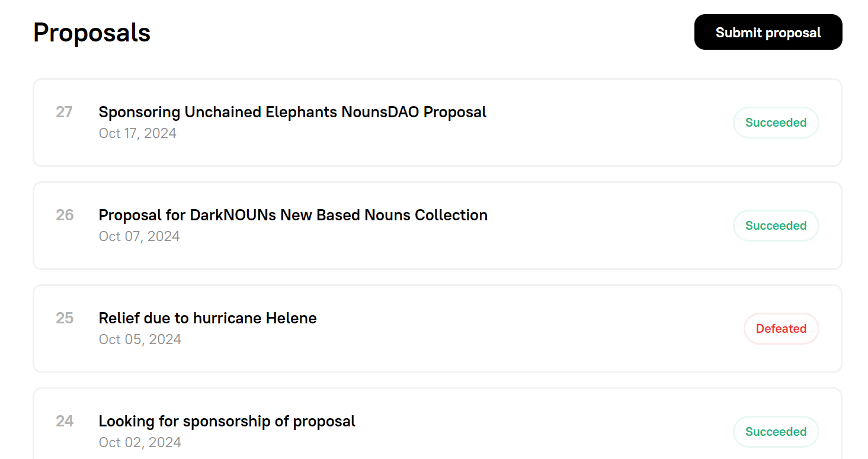The height and width of the screenshot is (459, 868).
Task: Click the Proposals page heading
Action: [x=92, y=33]
